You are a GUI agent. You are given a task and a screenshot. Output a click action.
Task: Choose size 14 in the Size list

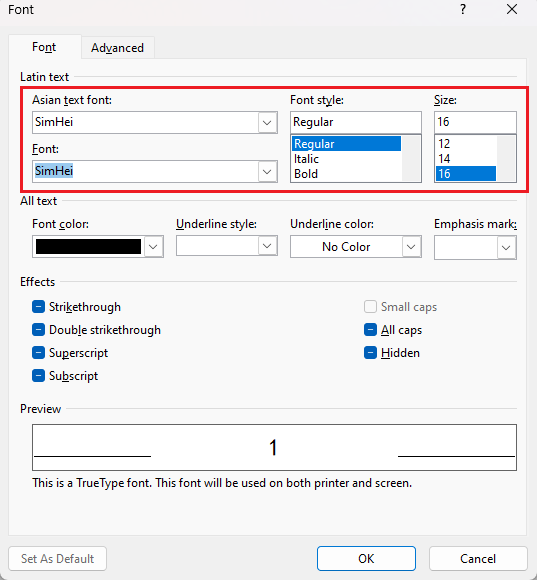coord(444,159)
